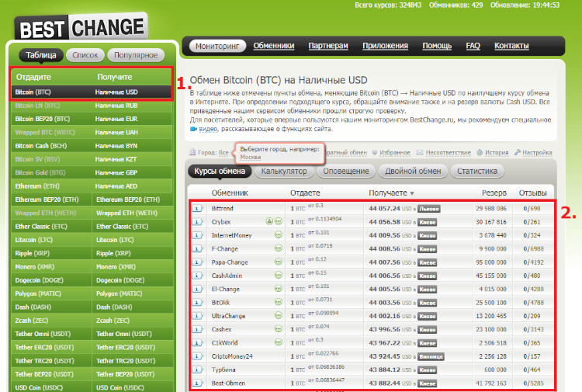
Task: Click Crybex green chat bubble icon
Action: [x=279, y=221]
